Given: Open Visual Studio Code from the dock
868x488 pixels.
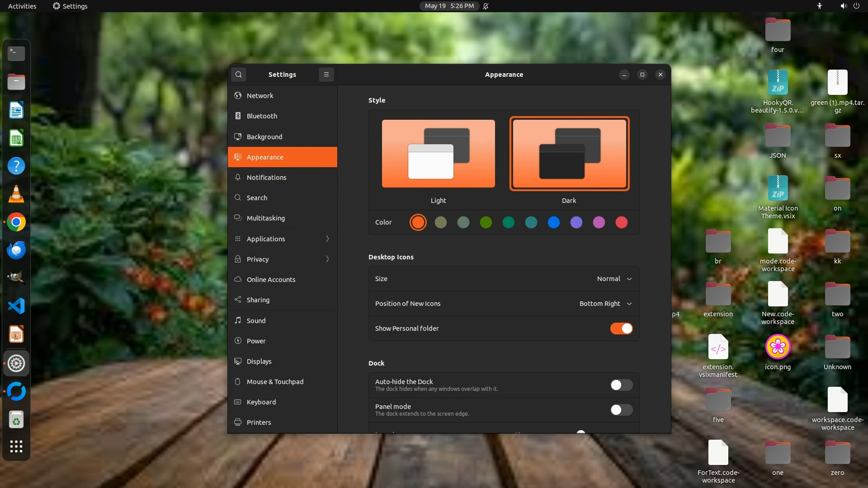Looking at the screenshot, I should pyautogui.click(x=16, y=306).
